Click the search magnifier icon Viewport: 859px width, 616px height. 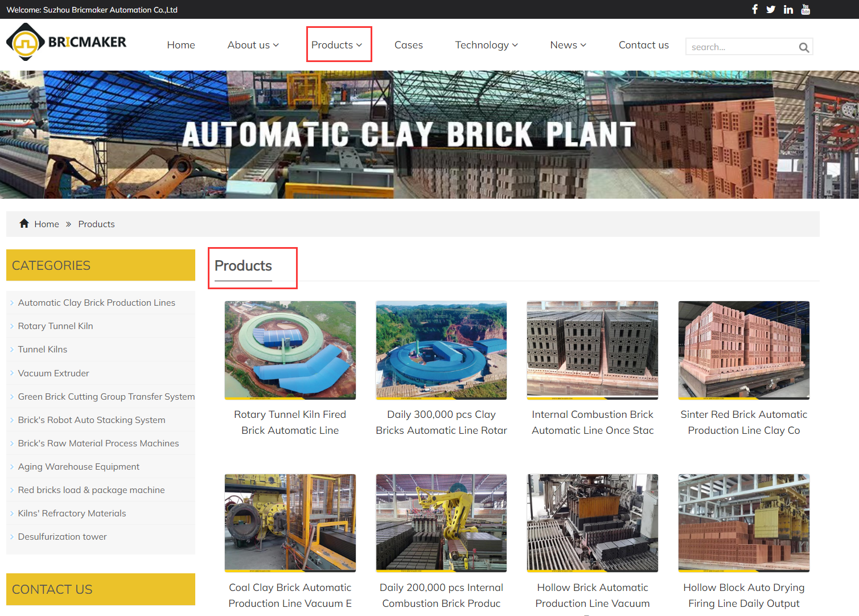pos(804,47)
